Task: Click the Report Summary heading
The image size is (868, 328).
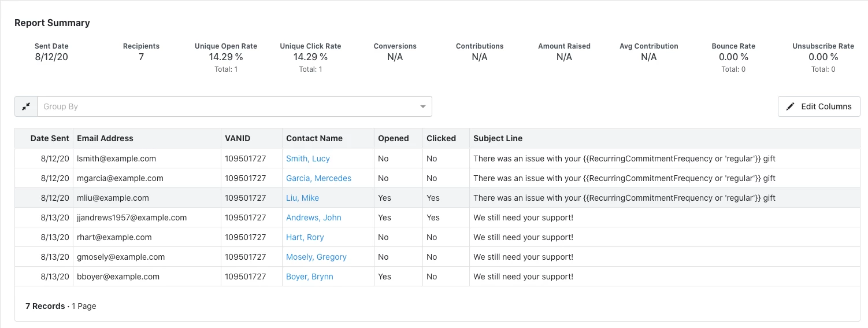Action: 52,23
